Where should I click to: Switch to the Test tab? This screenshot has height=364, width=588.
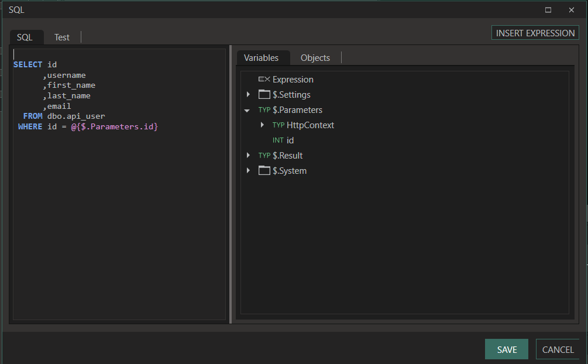[62, 37]
